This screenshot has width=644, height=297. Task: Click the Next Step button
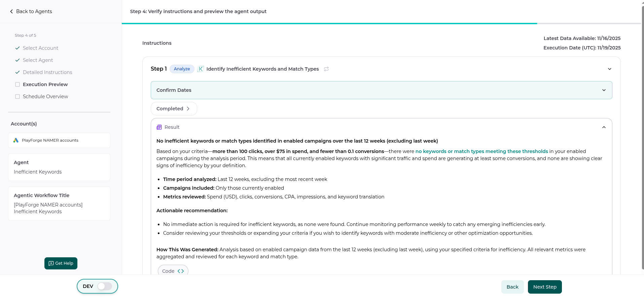tap(544, 287)
